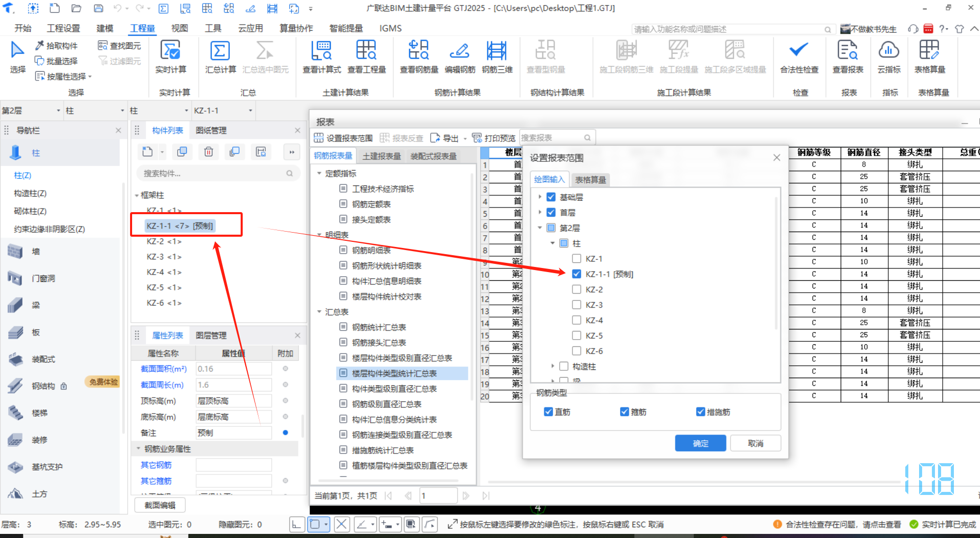Open 查看钢筋量 tool
Viewport: 980px width, 538px height.
coord(419,57)
